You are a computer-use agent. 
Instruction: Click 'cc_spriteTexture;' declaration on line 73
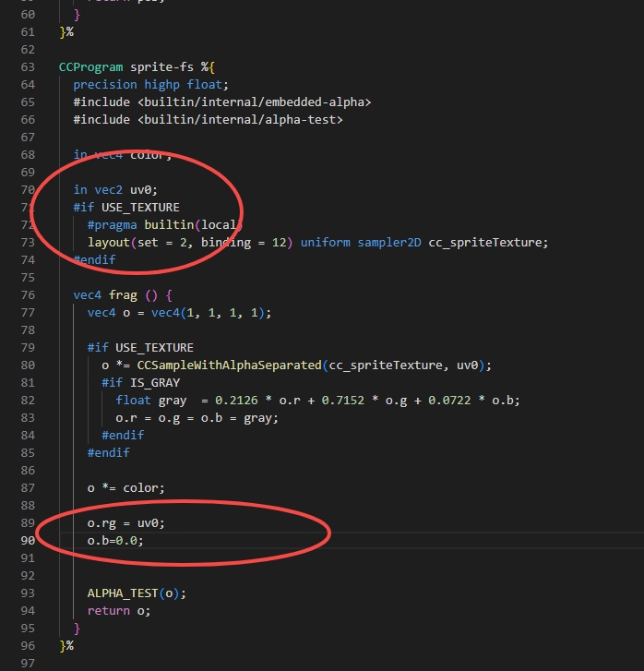point(488,243)
